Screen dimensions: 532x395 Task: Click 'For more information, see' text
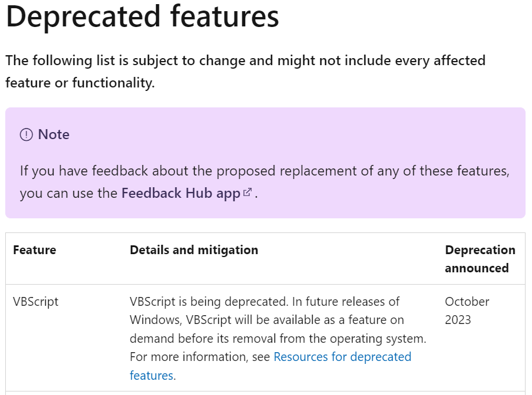[200, 357]
